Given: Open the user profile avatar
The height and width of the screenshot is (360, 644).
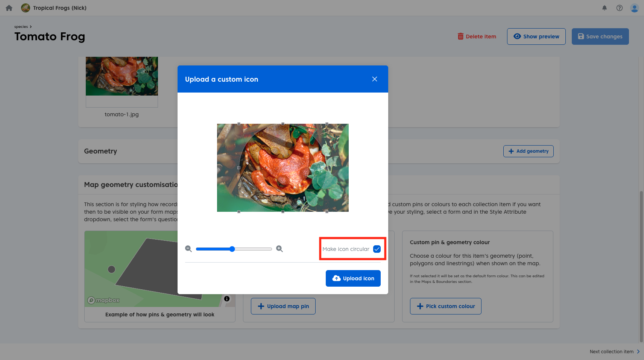Looking at the screenshot, I should pyautogui.click(x=635, y=8).
